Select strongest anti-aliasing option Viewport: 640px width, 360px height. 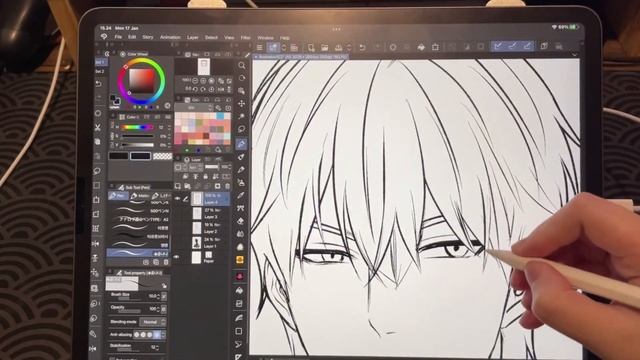[157, 334]
